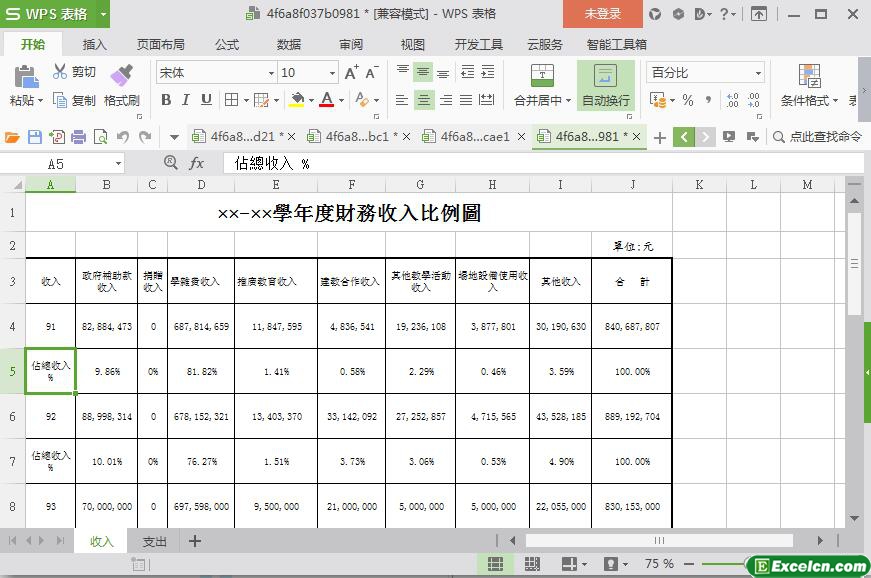Expand the number format 百分比 dropdown

point(758,73)
